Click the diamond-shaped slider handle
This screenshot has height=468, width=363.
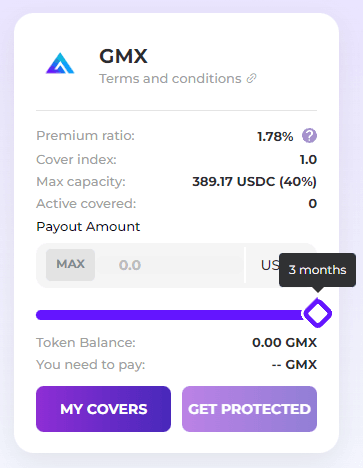click(x=318, y=313)
